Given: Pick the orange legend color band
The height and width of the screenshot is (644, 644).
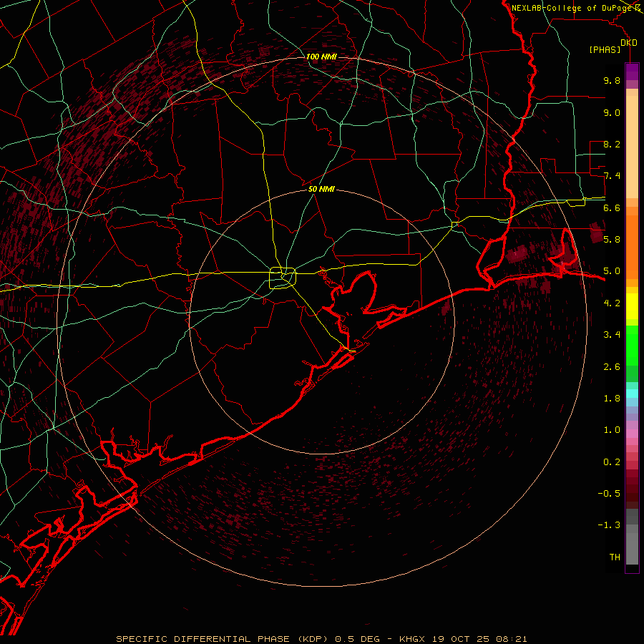Looking at the screenshot, I should pos(632,246).
